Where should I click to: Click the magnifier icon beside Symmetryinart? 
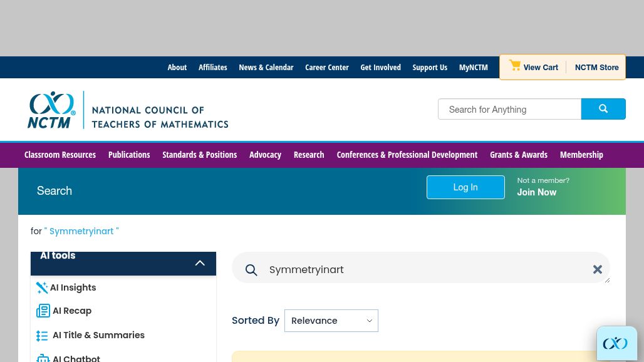point(251,270)
